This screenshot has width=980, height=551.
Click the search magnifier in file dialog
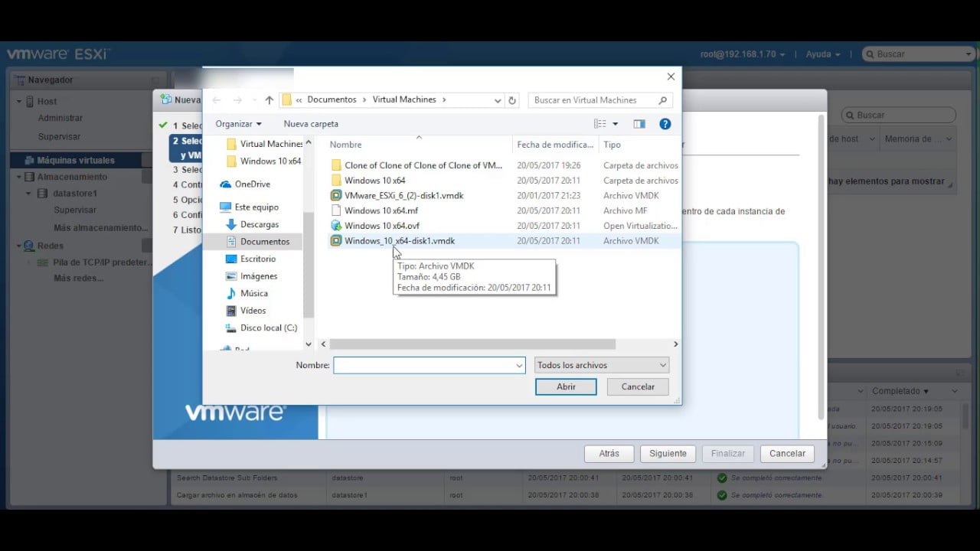(663, 100)
